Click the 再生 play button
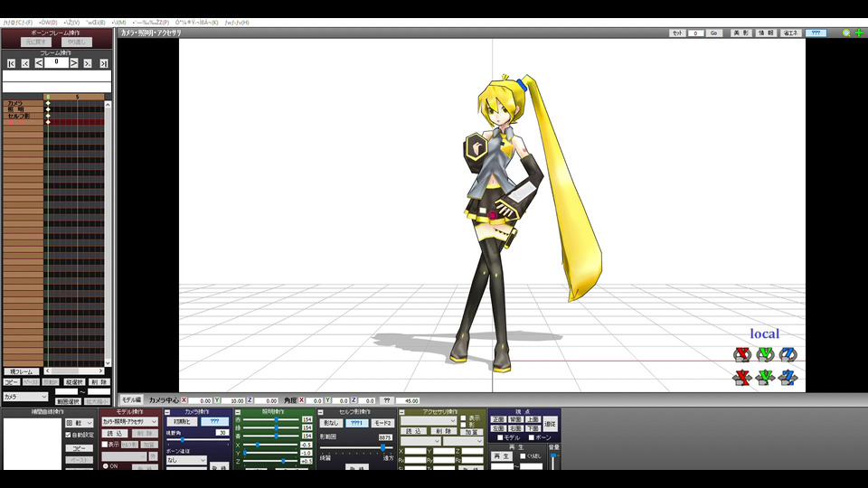868x488 pixels. (x=502, y=455)
